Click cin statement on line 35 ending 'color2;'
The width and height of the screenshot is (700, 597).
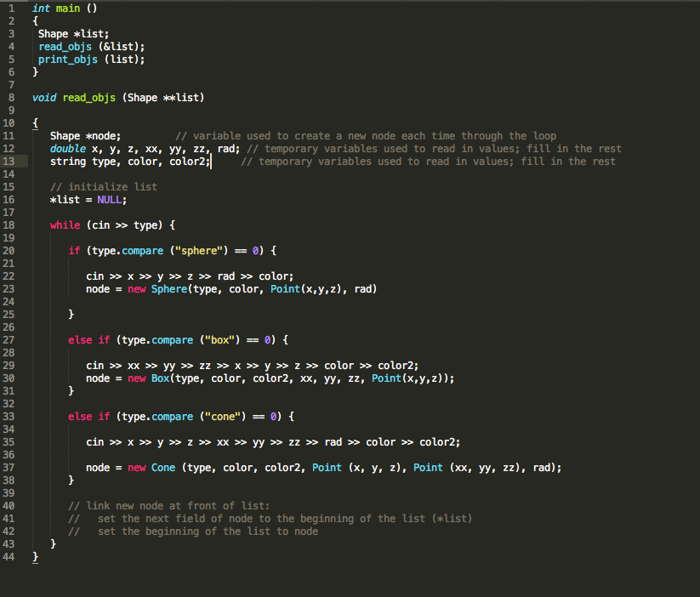(x=273, y=442)
